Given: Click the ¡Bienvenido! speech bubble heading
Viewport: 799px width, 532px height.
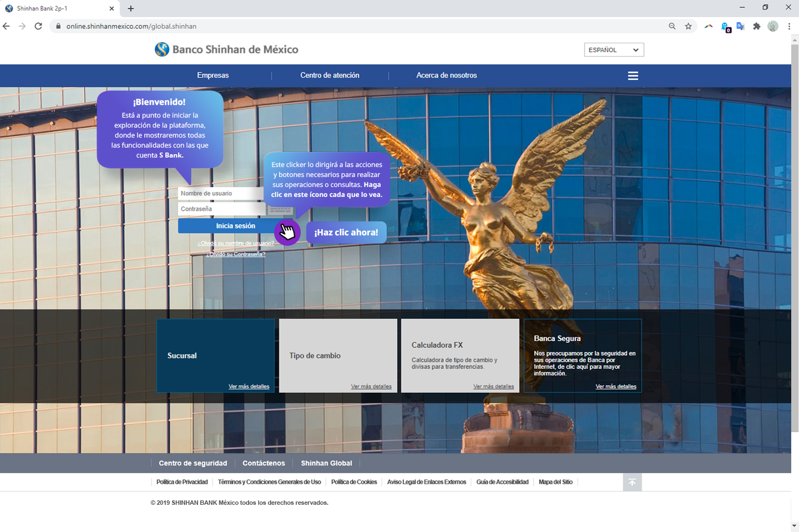Looking at the screenshot, I should pos(159,102).
